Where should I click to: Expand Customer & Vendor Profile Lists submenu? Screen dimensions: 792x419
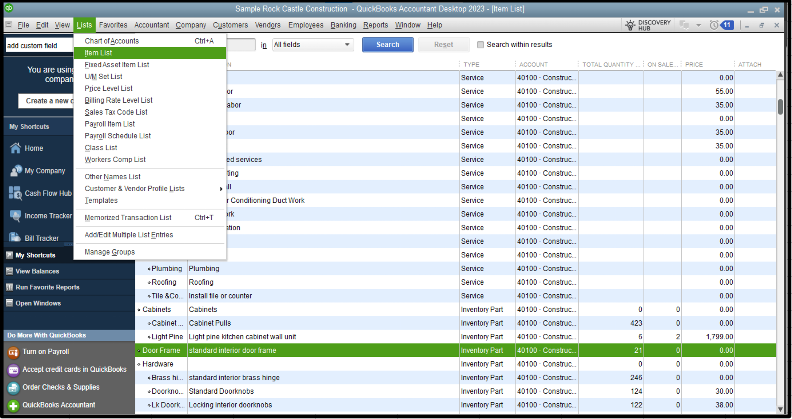[x=150, y=188]
